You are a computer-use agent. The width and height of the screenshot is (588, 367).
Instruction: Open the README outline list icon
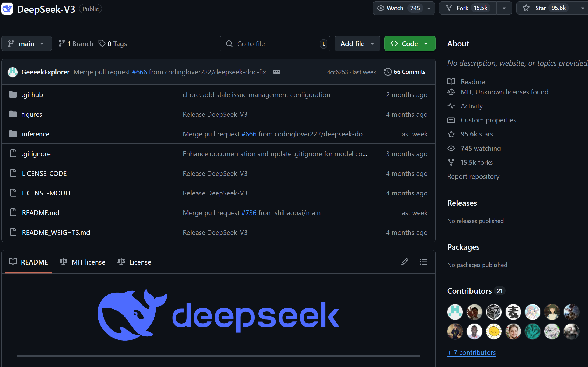point(423,262)
